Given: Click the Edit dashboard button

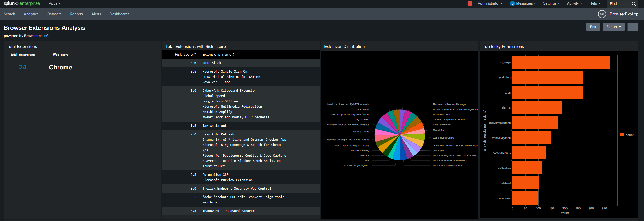Looking at the screenshot, I should (593, 27).
